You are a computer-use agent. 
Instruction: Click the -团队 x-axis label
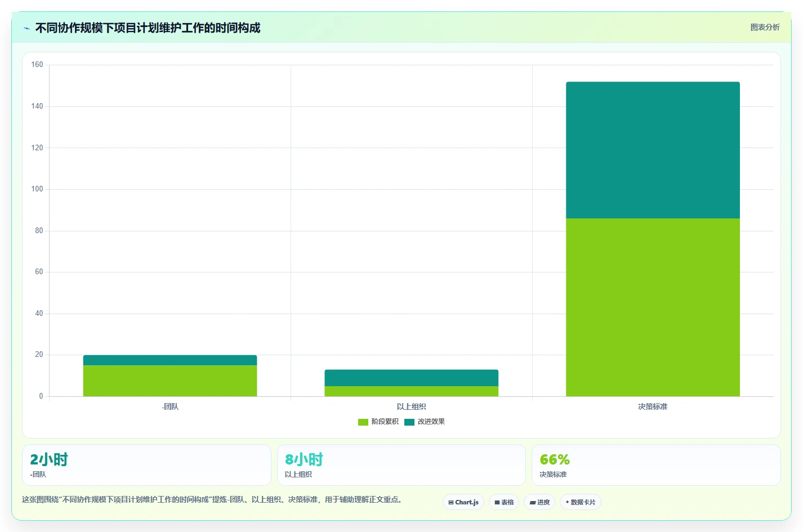tap(170, 406)
